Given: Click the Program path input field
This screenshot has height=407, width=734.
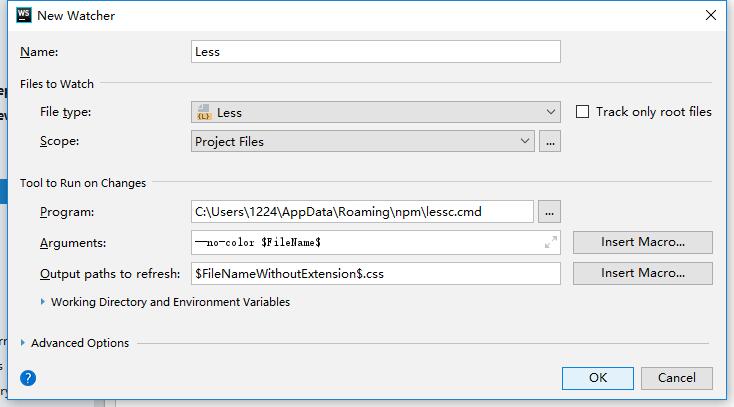Looking at the screenshot, I should (362, 212).
